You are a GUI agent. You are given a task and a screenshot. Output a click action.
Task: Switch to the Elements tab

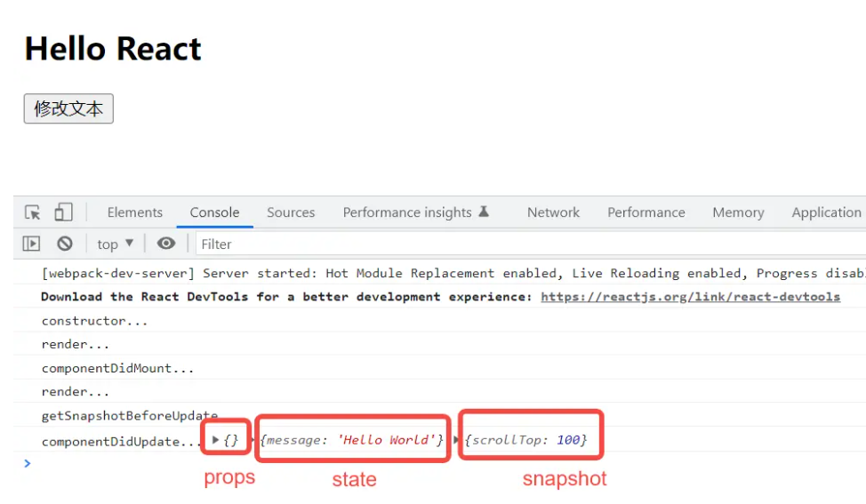click(x=135, y=212)
